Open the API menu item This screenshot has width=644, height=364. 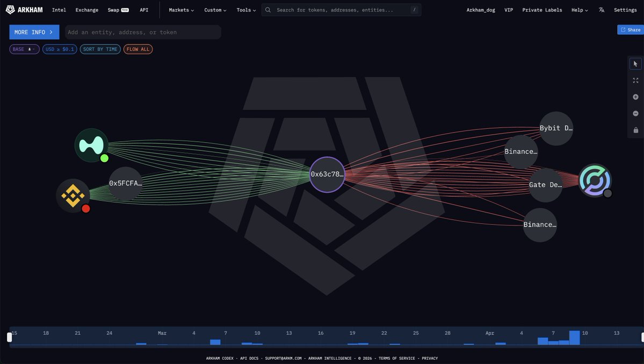tap(144, 10)
